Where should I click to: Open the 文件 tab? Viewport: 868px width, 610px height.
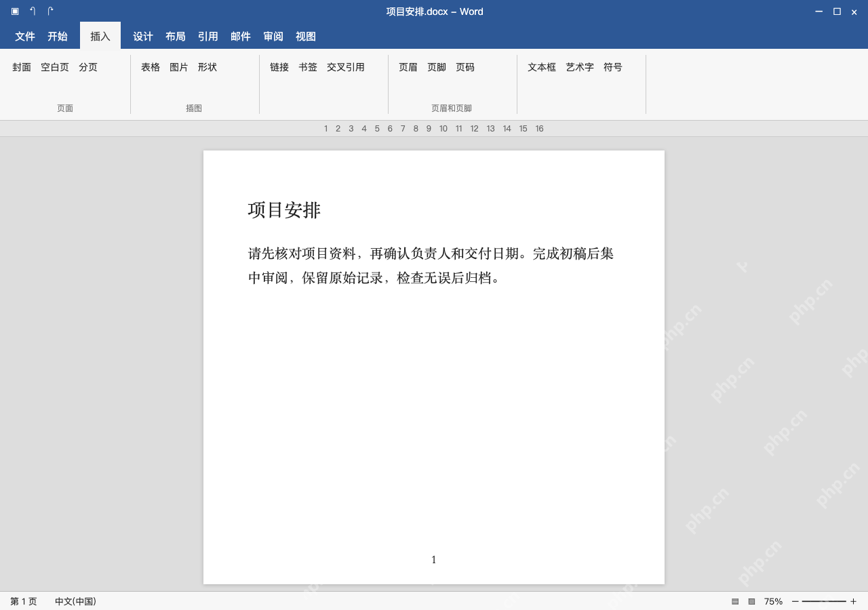coord(25,37)
